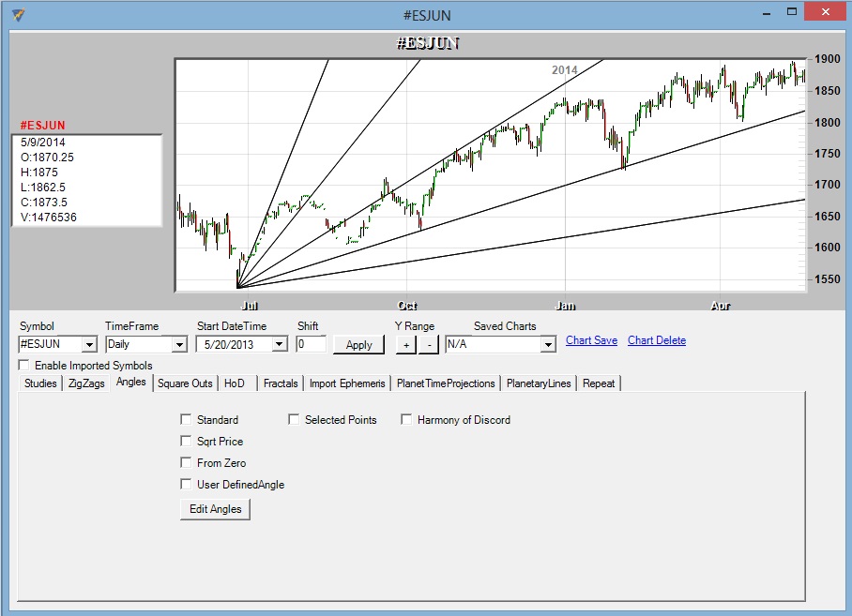Close the #ESJUN window

(826, 12)
